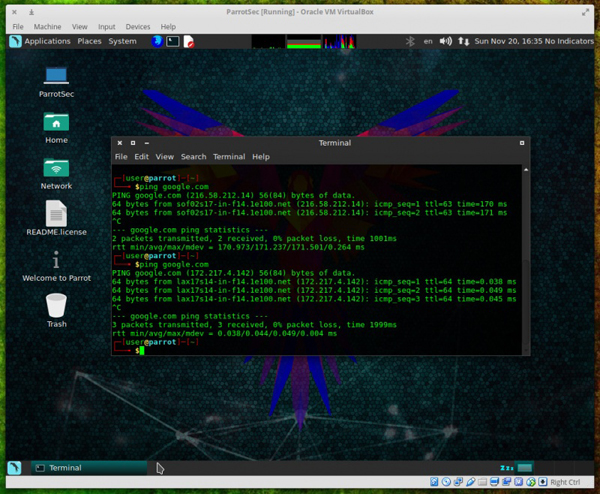Open the Home folder desktop icon

pyautogui.click(x=56, y=123)
